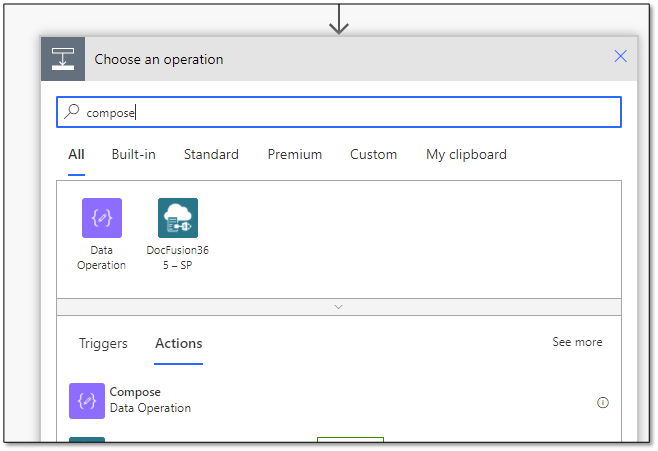Click the teal icon of partially visible action
The image size is (658, 451).
click(87, 439)
